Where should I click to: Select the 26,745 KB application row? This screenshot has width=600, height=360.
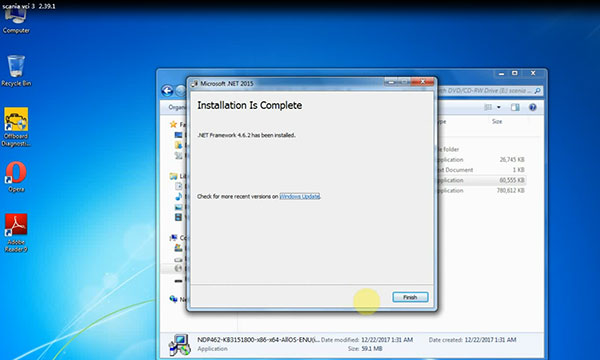click(481, 160)
